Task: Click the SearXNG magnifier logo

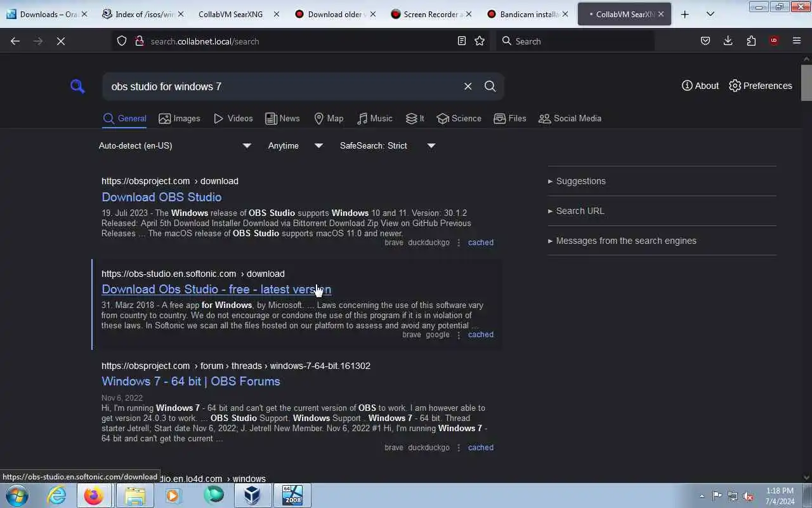Action: point(77,86)
